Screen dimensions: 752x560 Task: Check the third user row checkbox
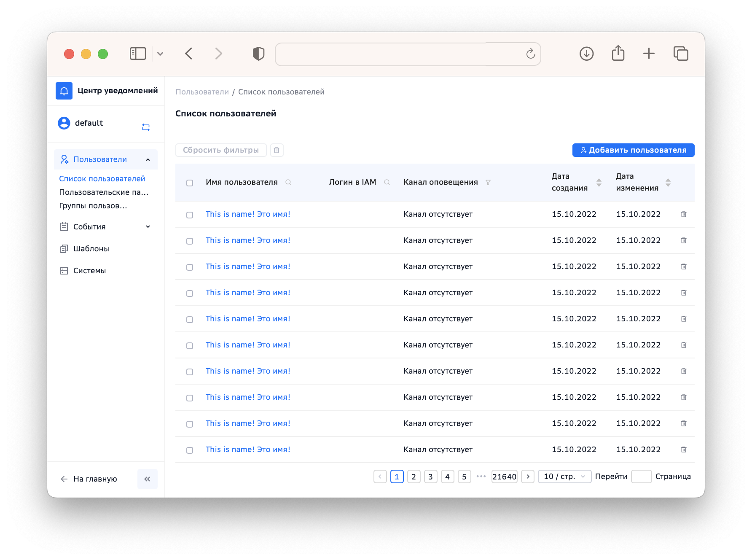190,267
